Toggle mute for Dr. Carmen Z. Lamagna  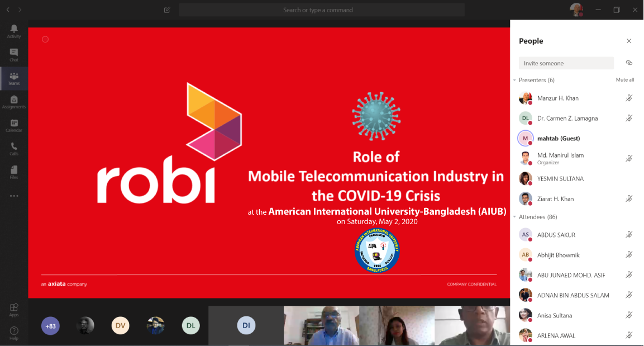tap(629, 119)
